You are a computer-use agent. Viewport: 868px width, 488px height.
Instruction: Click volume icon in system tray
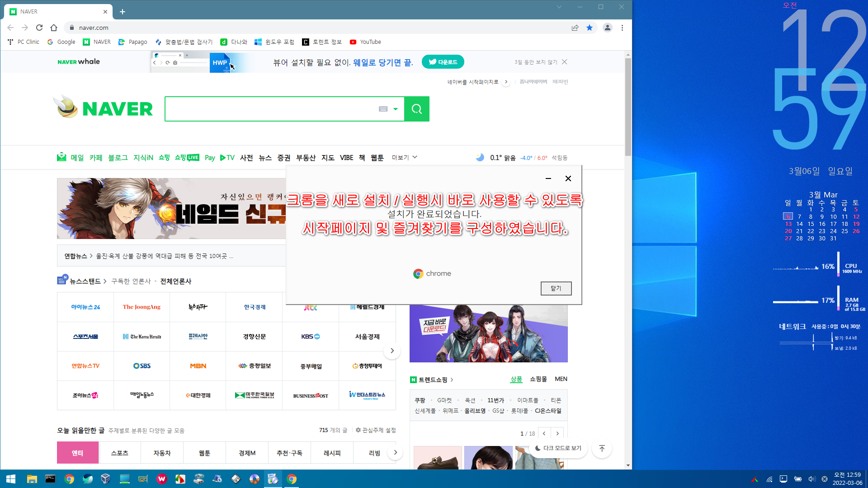tap(811, 479)
